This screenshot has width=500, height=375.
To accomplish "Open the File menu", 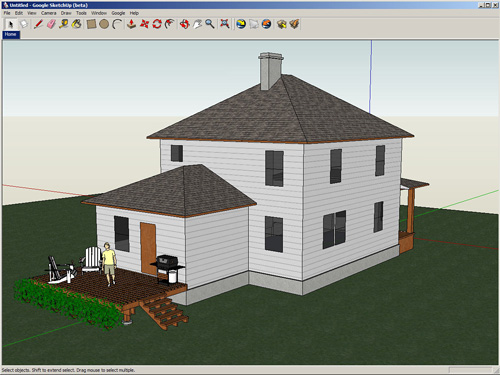I will click(7, 13).
